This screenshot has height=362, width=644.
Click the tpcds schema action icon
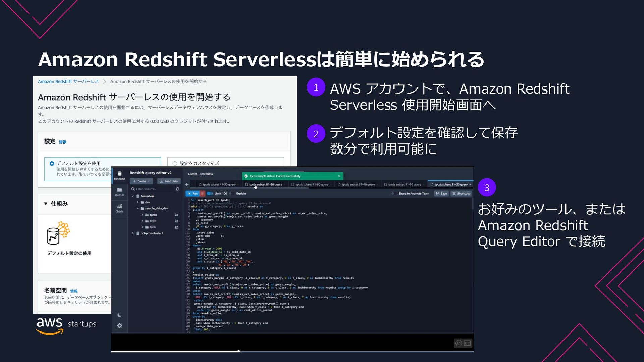[176, 215]
